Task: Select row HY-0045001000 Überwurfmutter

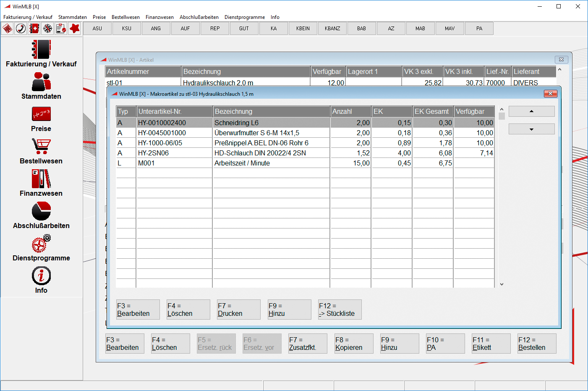Action: [305, 133]
